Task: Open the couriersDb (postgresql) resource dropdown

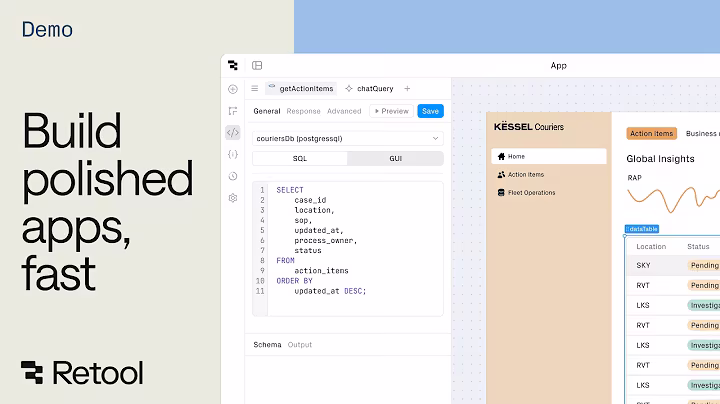Action: tap(348, 138)
